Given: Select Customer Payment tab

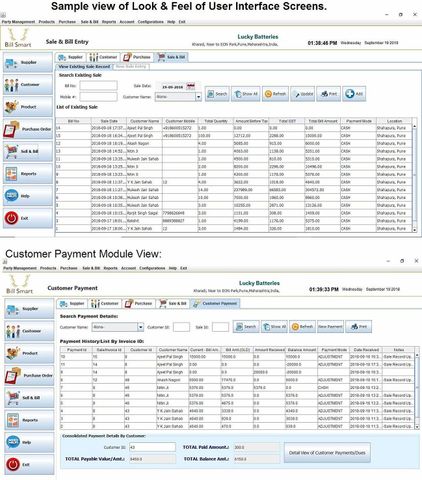Looking at the screenshot, I should (216, 304).
